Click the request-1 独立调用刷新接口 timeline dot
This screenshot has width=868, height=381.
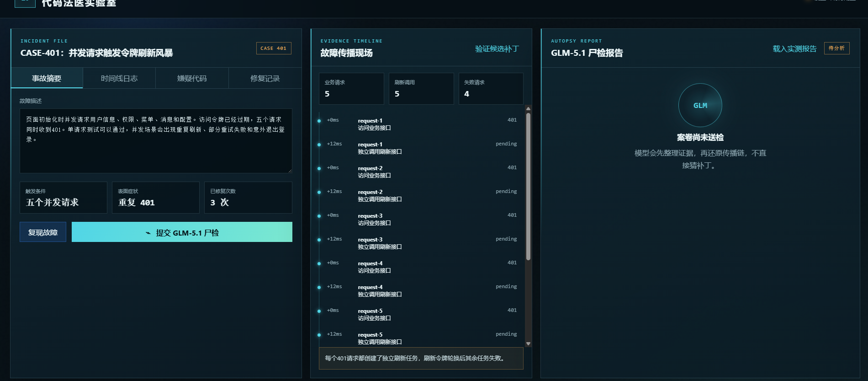[x=319, y=145]
